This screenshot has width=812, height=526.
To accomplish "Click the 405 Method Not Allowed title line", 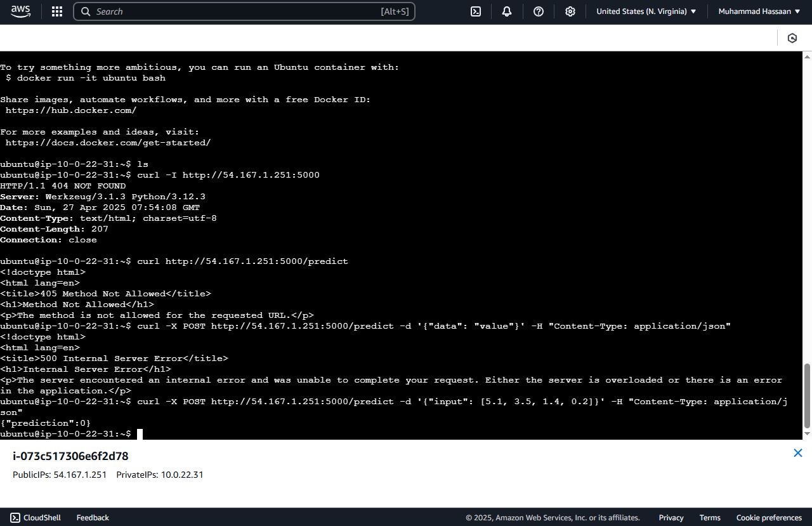I will 105,294.
